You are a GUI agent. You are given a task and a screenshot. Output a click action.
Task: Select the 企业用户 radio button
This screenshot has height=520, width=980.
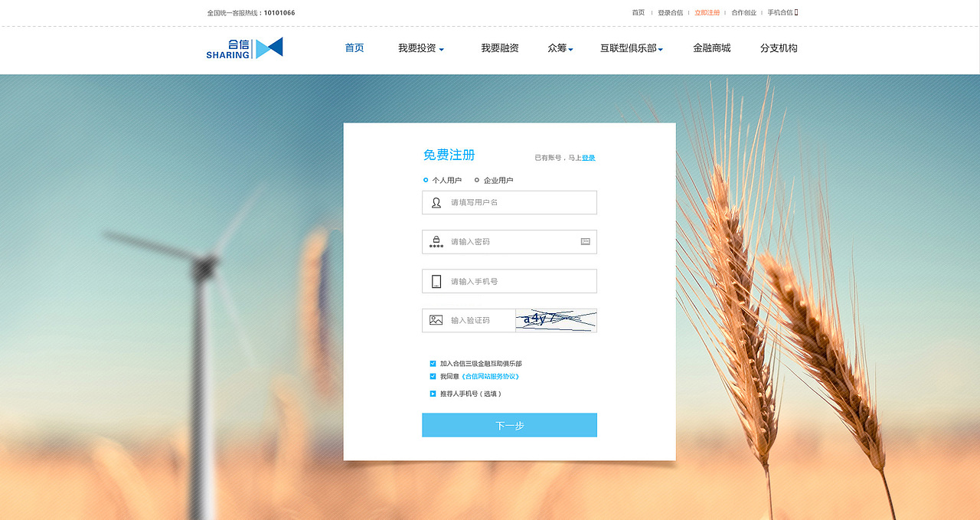click(x=477, y=180)
